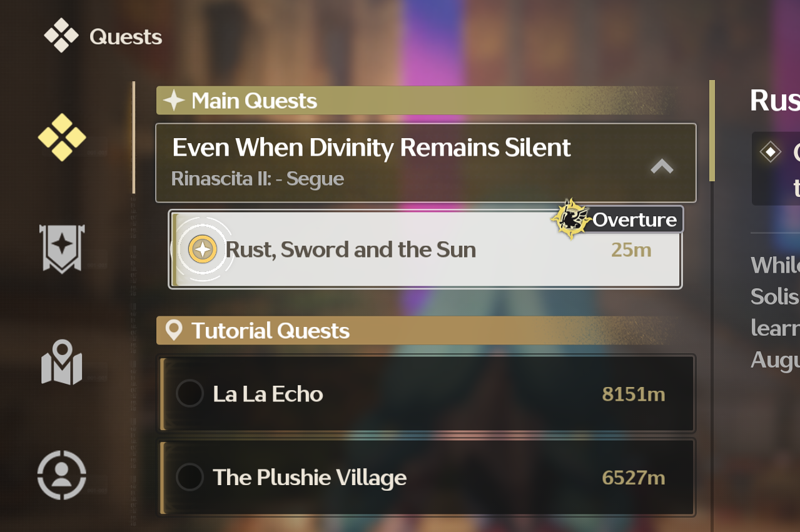
Task: Toggle tracking circle for The Plushie Village
Action: pos(190,478)
